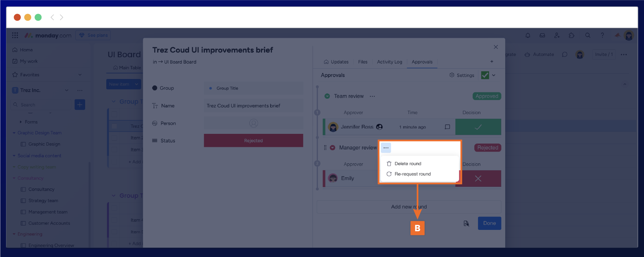This screenshot has height=257, width=644.
Task: Click the apps grid menu icon
Action: pyautogui.click(x=15, y=35)
